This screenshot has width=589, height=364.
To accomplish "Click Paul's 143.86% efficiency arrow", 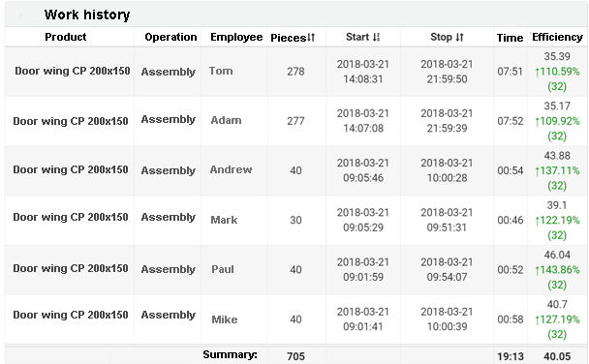I will [x=537, y=270].
